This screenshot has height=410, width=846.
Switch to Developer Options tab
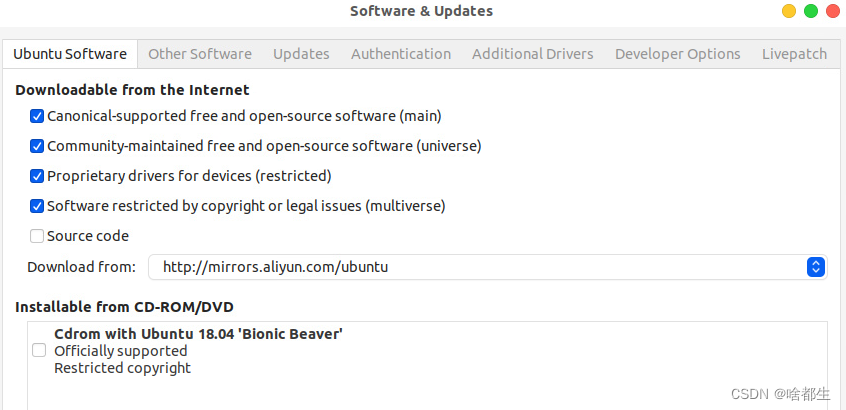point(678,54)
